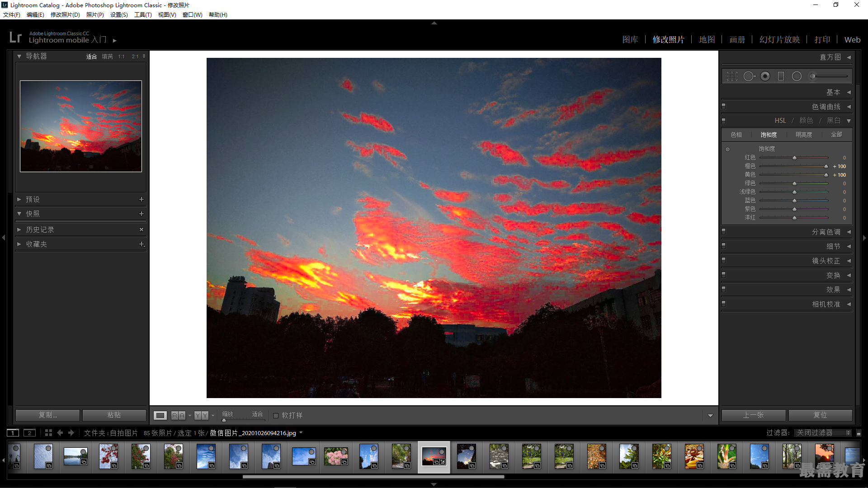Image resolution: width=868 pixels, height=488 pixels.
Task: Enable the soft proofing checkbox
Action: pyautogui.click(x=276, y=416)
